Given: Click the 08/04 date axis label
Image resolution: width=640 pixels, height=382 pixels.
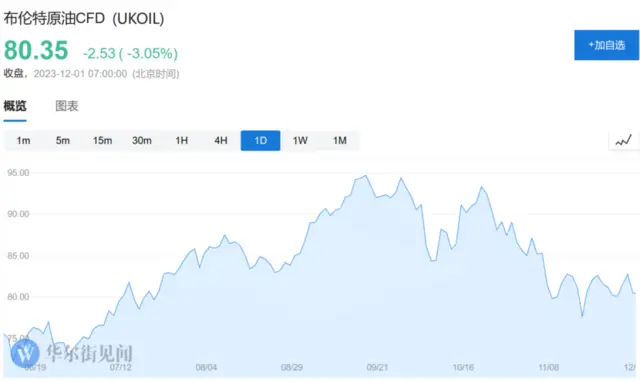Looking at the screenshot, I should pyautogui.click(x=206, y=367).
